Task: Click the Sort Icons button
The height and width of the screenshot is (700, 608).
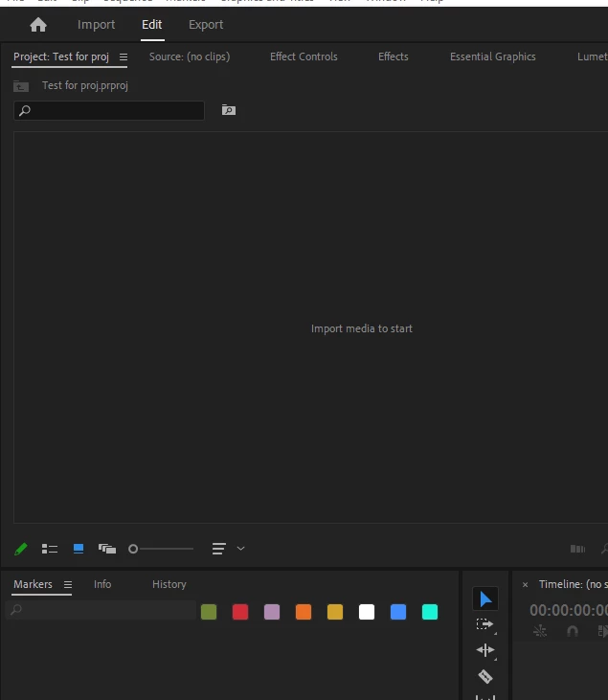Action: 218,549
